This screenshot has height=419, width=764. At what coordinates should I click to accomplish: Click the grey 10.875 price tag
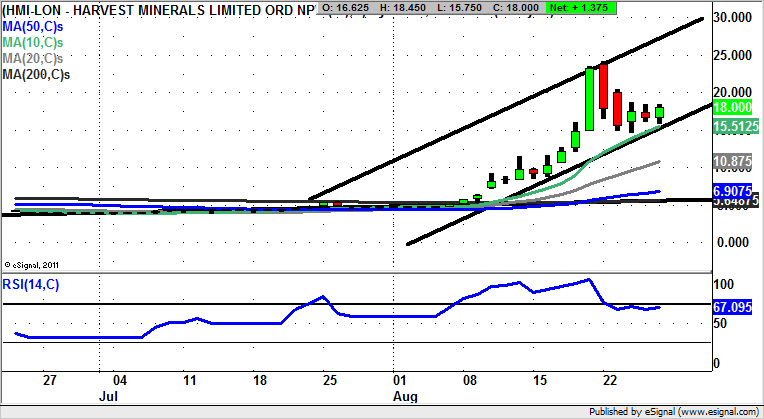pos(735,161)
